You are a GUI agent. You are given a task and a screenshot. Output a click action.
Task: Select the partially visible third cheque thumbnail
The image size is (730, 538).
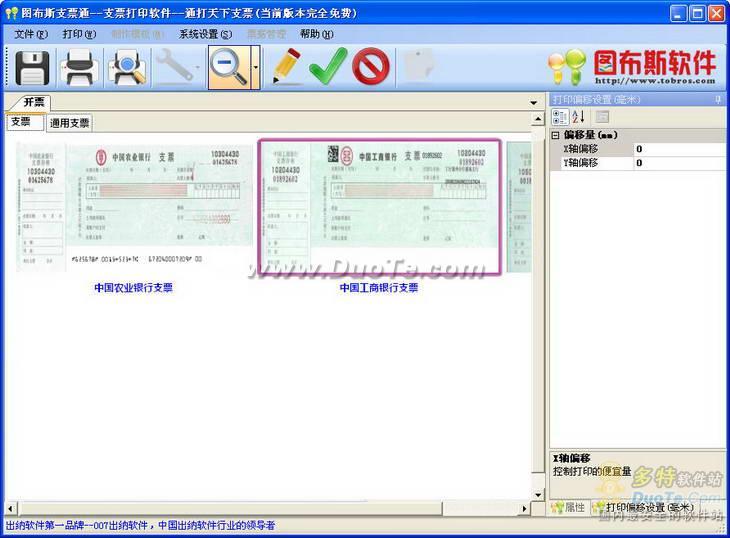coord(519,207)
